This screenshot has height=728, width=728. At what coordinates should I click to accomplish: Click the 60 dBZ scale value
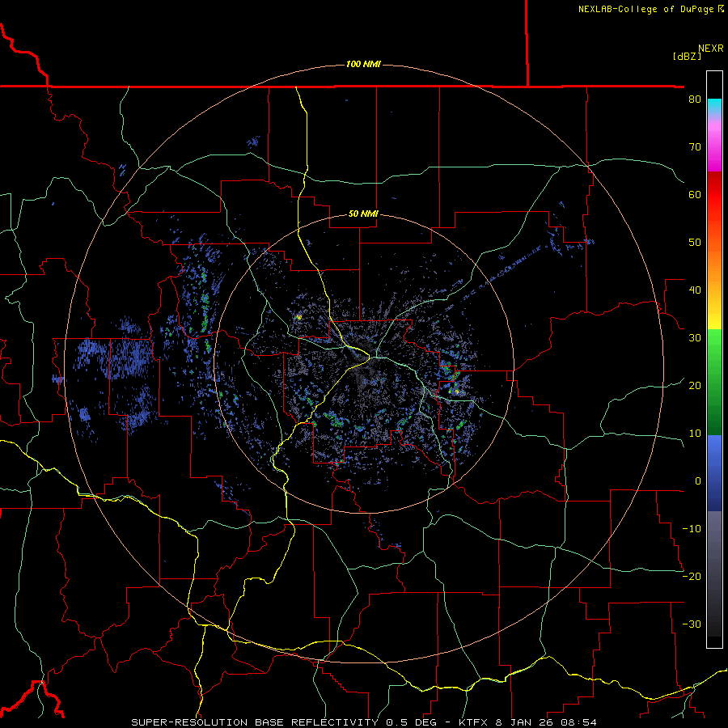(x=695, y=194)
